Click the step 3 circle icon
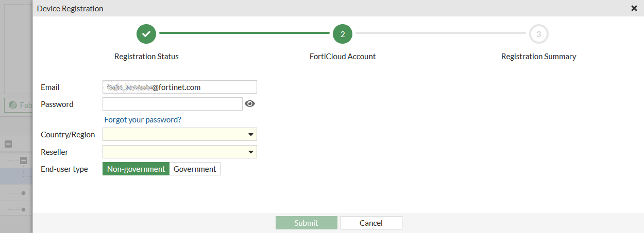This screenshot has height=233, width=644. [x=538, y=34]
